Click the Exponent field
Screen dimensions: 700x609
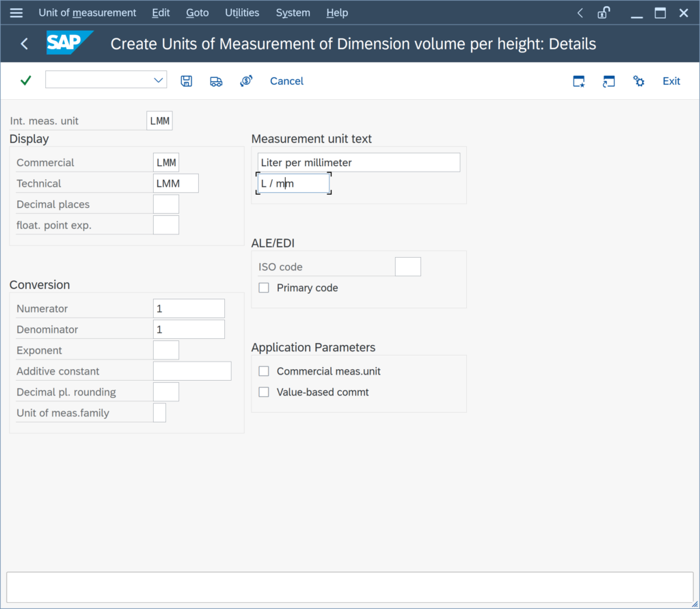pos(166,350)
